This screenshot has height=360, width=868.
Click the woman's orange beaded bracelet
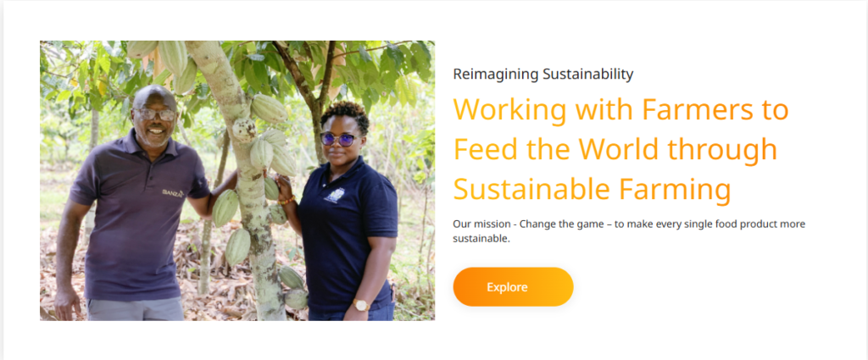(x=287, y=201)
